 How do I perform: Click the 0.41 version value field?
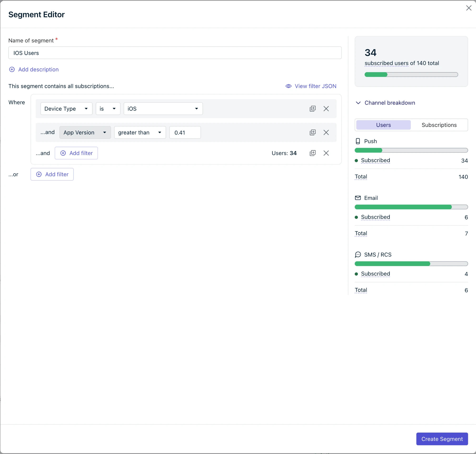pyautogui.click(x=185, y=132)
